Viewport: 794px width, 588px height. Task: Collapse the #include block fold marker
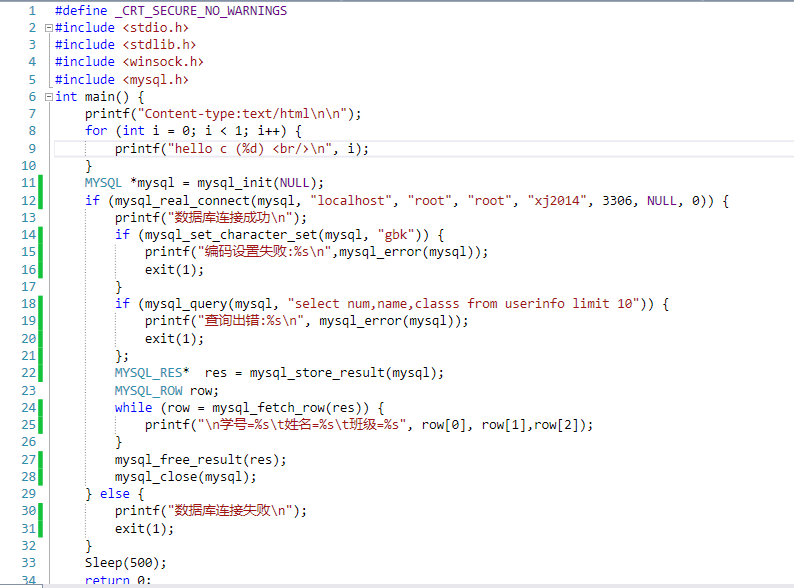tap(48, 28)
